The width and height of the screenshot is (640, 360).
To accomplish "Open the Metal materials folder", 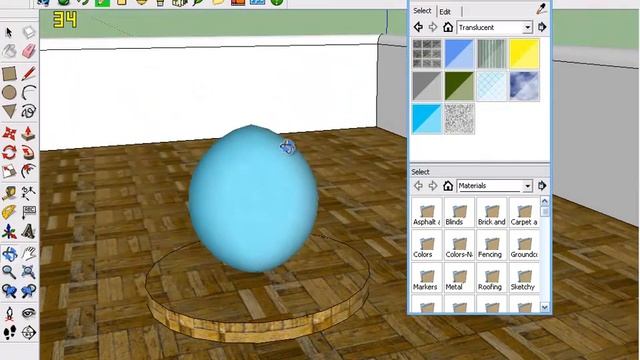I will (459, 278).
